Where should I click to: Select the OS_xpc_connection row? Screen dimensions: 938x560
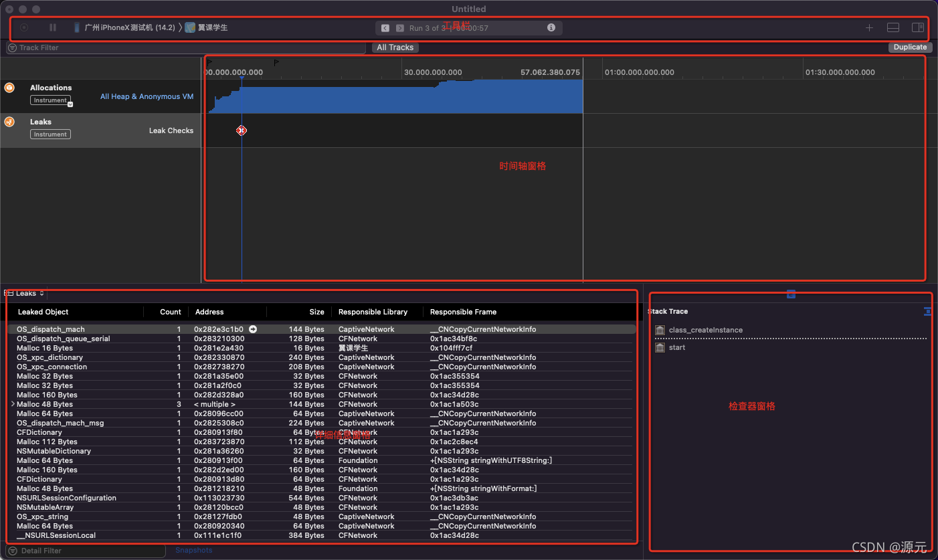[x=321, y=367]
